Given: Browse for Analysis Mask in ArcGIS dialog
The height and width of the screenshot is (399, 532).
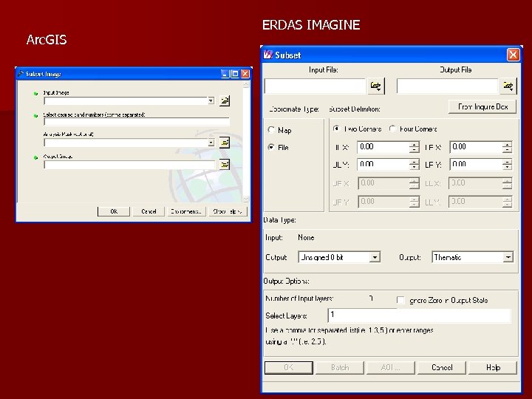Looking at the screenshot, I should click(x=225, y=143).
